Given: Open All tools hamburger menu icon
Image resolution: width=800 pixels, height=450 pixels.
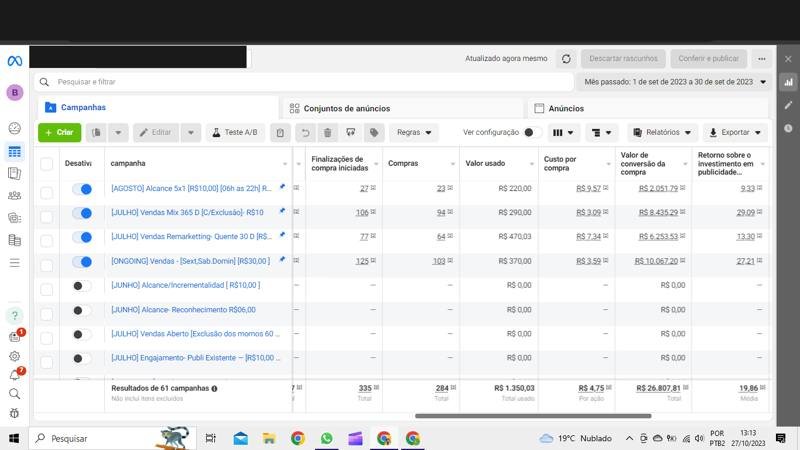Looking at the screenshot, I should [15, 263].
